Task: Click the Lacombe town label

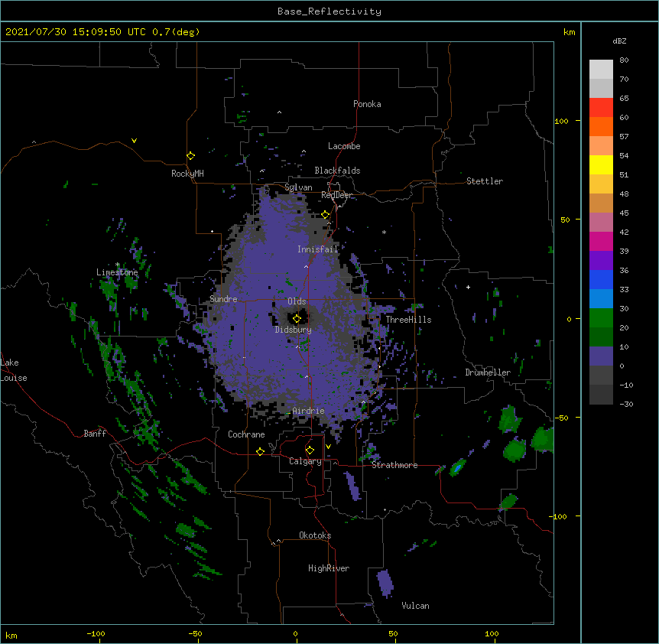Action: point(344,146)
